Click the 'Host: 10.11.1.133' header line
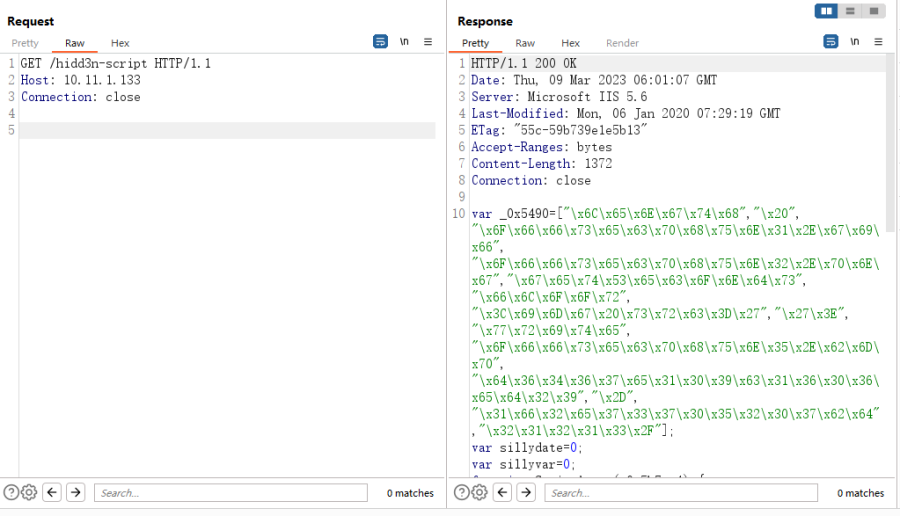Screen dimensions: 900x516 (80, 80)
